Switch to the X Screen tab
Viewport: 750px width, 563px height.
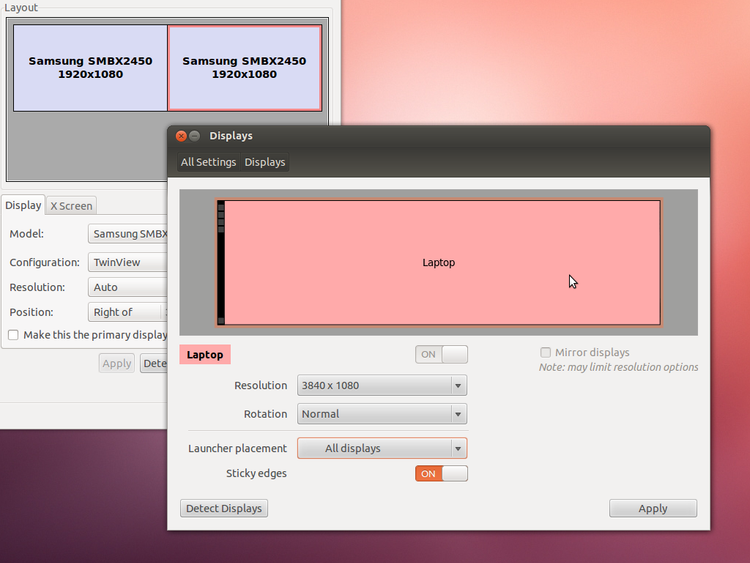click(x=71, y=206)
